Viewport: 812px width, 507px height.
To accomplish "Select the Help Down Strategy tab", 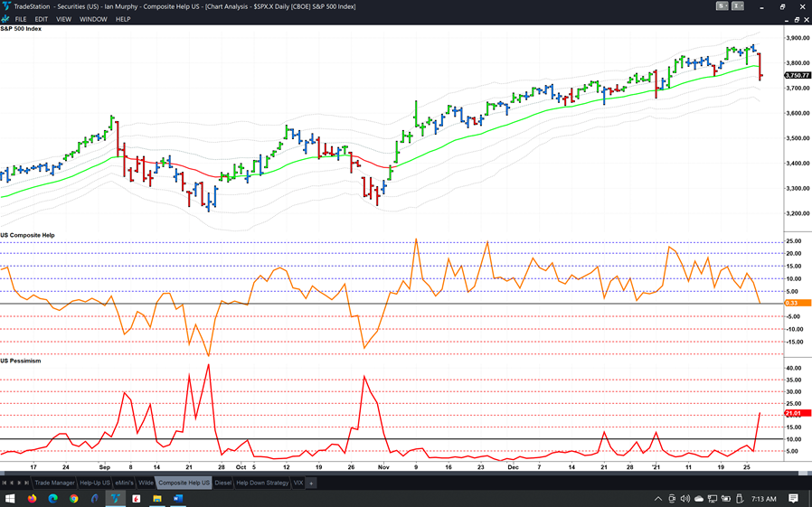I will 262,483.
